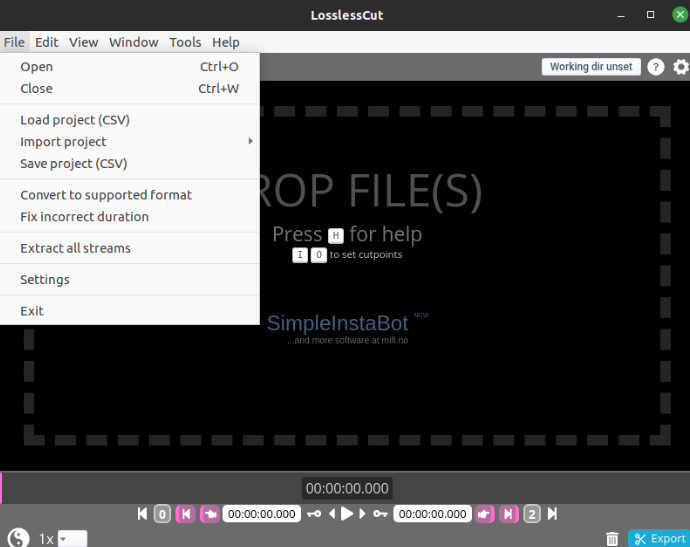Open the Window menu

[x=134, y=42]
